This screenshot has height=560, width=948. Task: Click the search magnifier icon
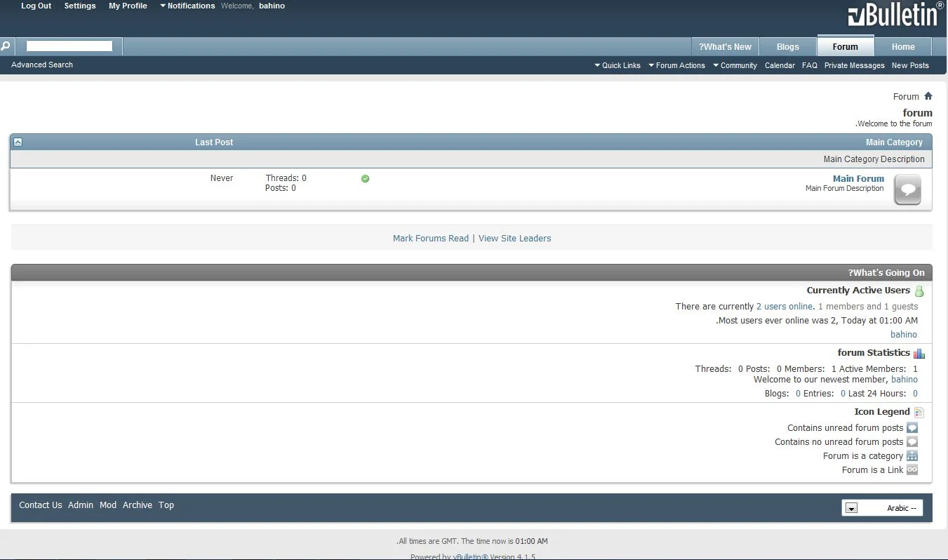6,46
